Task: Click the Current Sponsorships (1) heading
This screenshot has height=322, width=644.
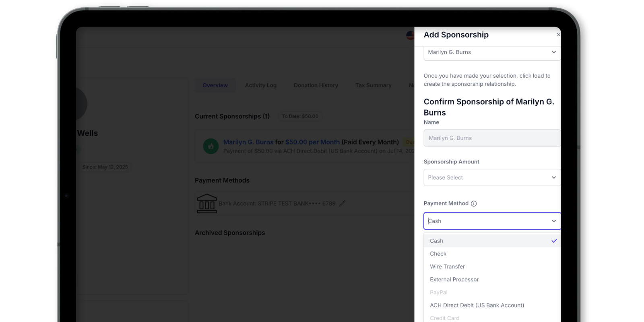Action: pos(232,116)
